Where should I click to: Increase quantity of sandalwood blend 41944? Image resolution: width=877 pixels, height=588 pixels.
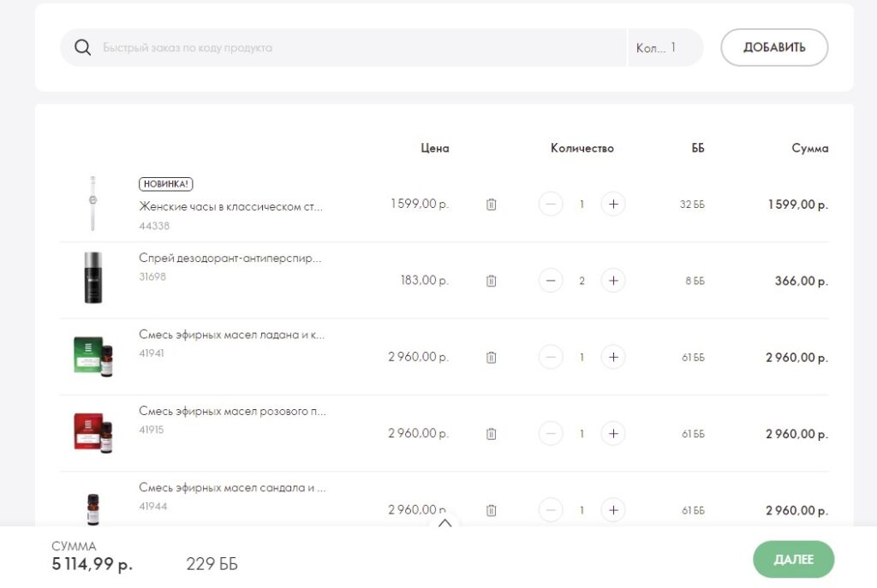pos(613,510)
